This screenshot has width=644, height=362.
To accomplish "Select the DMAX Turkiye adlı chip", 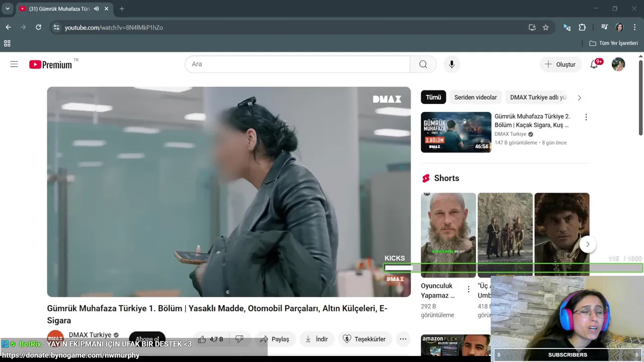I will [x=538, y=98].
